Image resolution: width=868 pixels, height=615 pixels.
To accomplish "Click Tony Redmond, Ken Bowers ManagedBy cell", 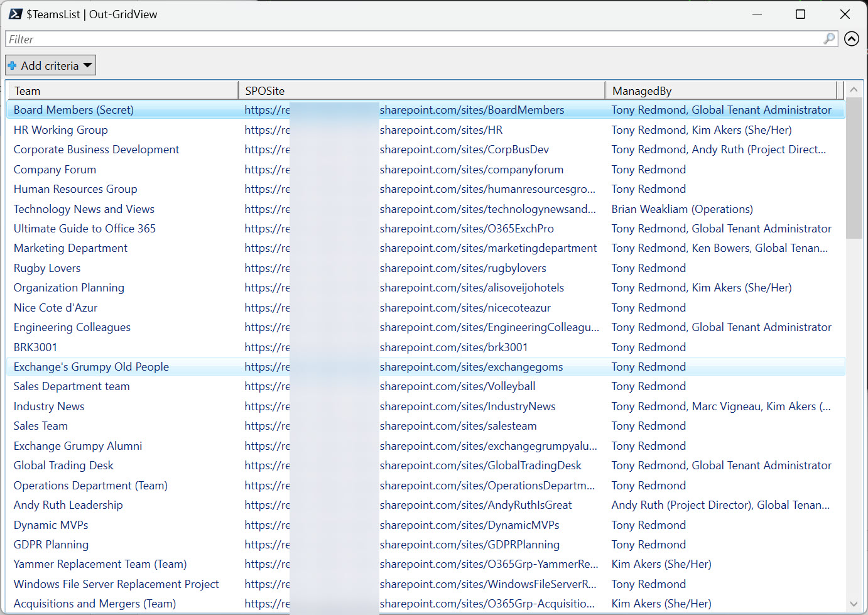I will tap(720, 248).
